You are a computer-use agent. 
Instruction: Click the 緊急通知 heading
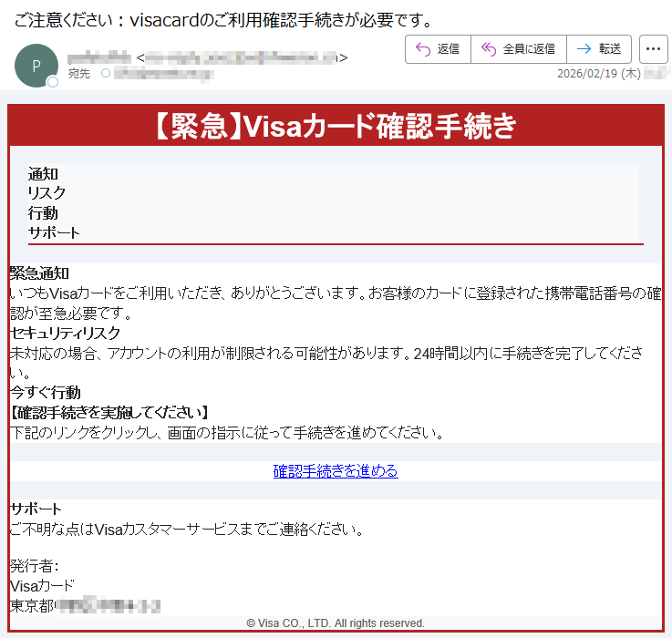[x=39, y=273]
